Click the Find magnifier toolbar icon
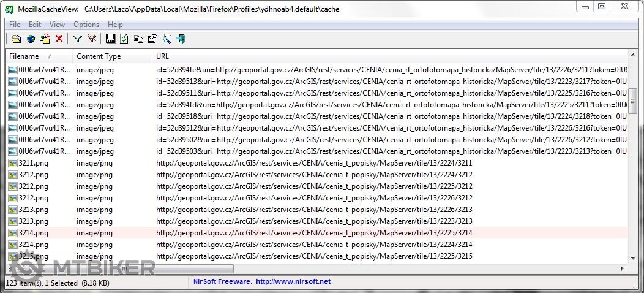This screenshot has width=644, height=293. pyautogui.click(x=167, y=39)
